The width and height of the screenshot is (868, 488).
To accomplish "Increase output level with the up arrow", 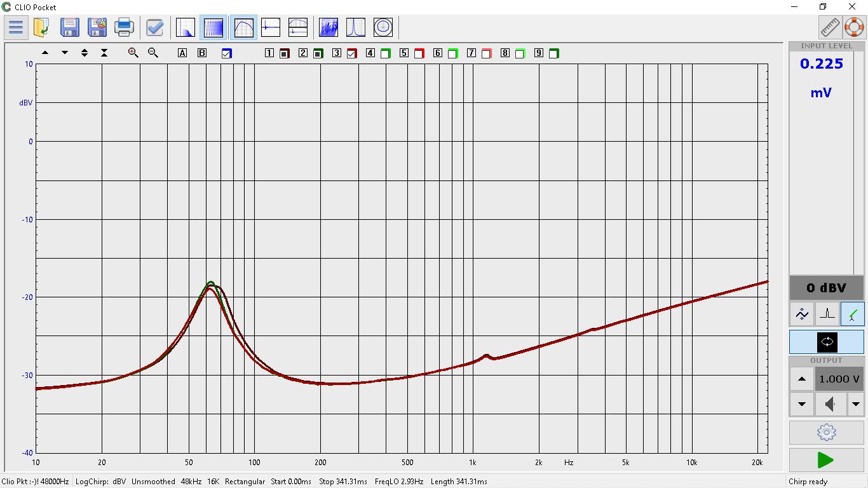I will point(802,379).
